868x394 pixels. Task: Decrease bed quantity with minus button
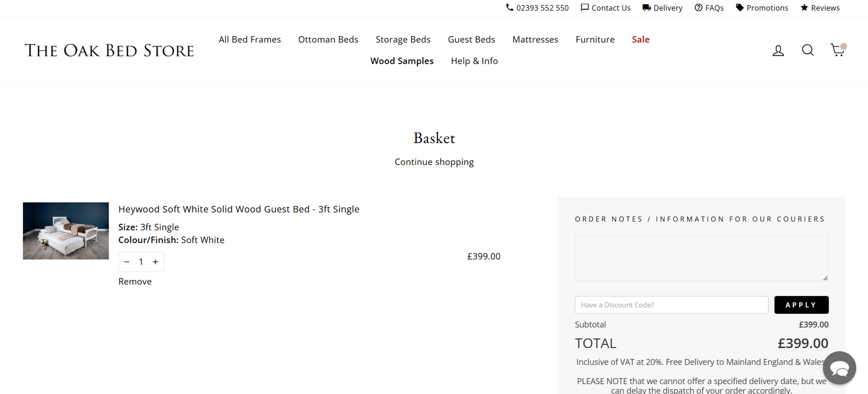coord(127,262)
